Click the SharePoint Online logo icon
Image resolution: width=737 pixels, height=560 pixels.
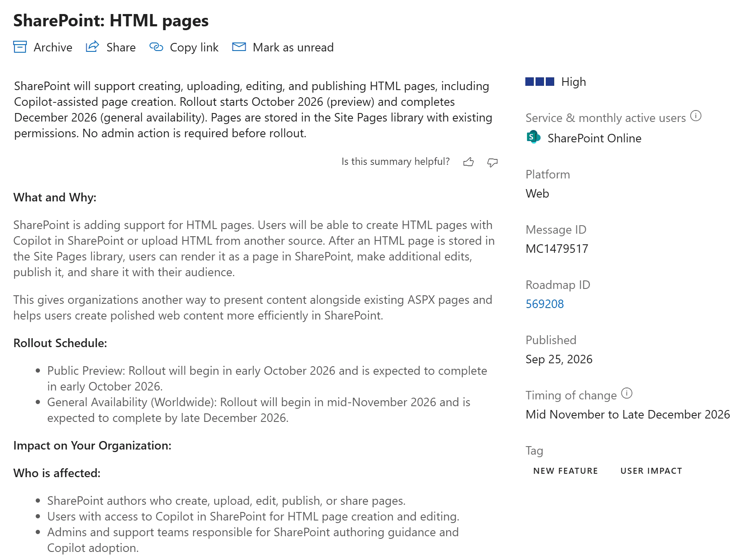(533, 137)
